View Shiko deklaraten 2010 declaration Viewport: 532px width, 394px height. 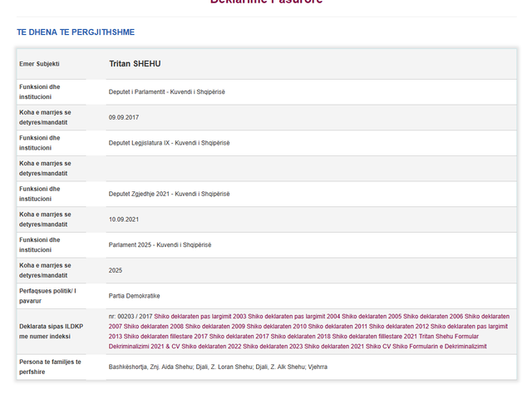click(x=277, y=327)
